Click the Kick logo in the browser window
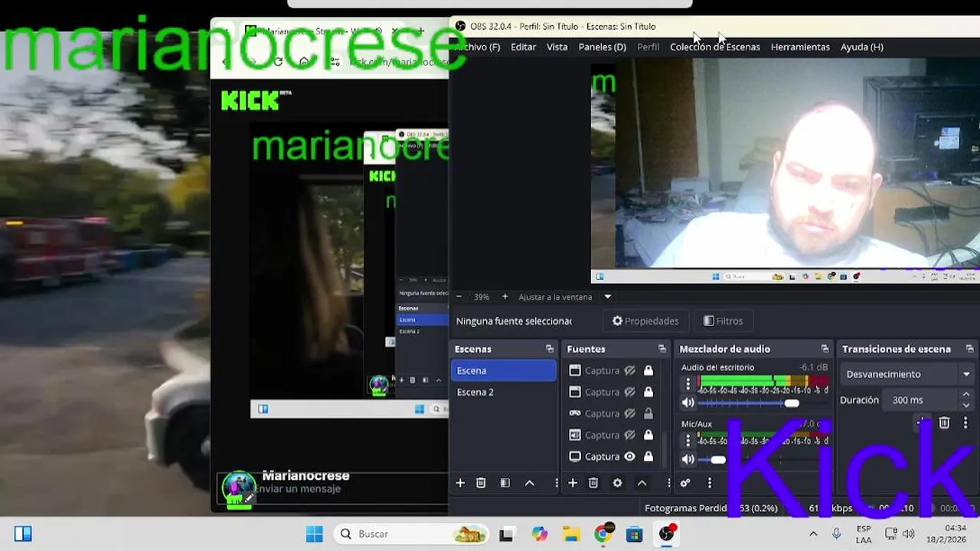This screenshot has height=551, width=980. 256,99
